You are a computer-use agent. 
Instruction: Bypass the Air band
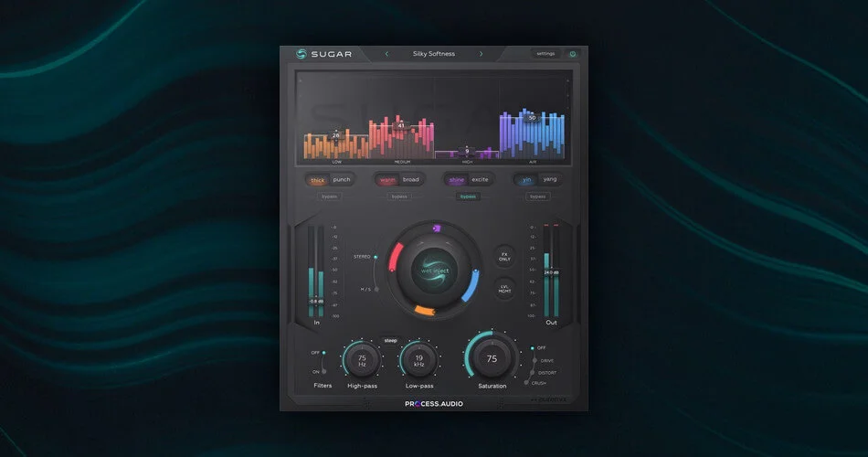537,197
